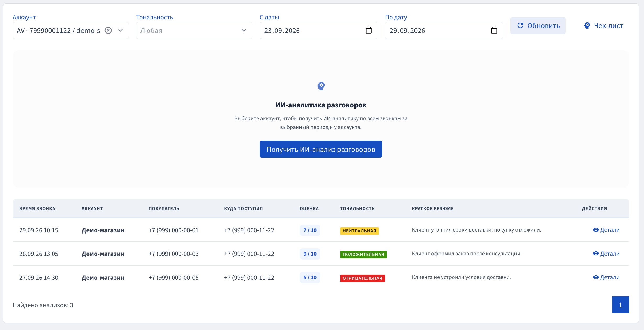Image resolution: width=644 pixels, height=330 pixels.
Task: Open Детали for the 27.09.26 14:30 call
Action: tap(606, 277)
